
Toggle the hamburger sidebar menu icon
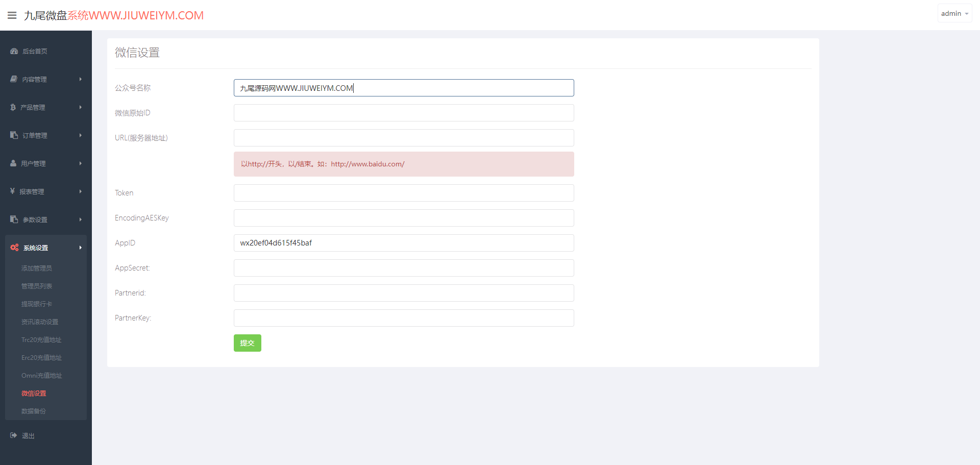tap(12, 15)
